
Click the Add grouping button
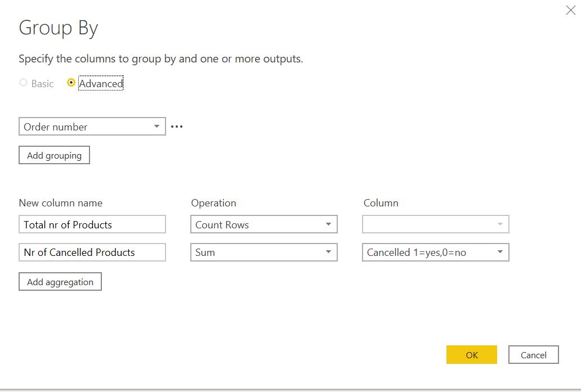54,155
